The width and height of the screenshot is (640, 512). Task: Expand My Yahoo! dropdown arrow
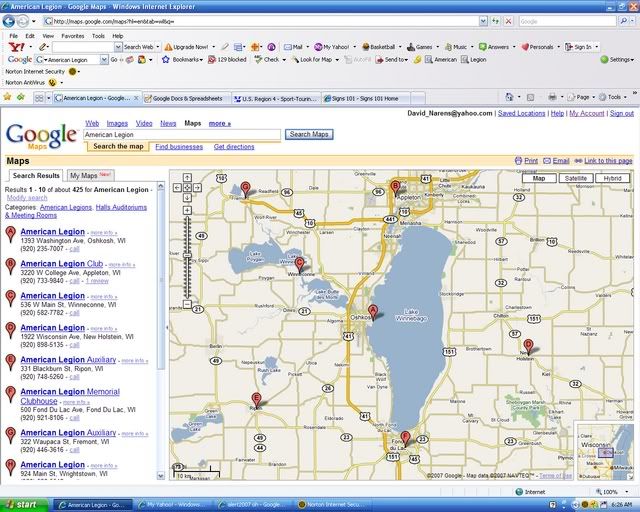pos(354,47)
